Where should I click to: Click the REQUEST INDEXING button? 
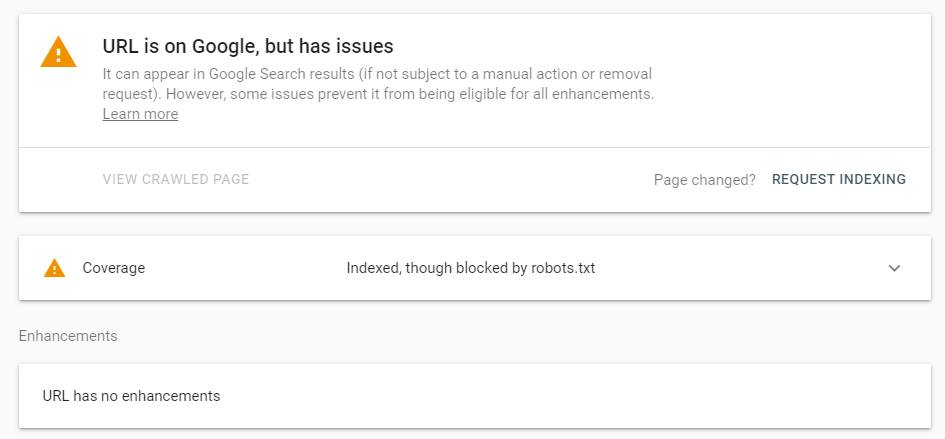[x=838, y=180]
